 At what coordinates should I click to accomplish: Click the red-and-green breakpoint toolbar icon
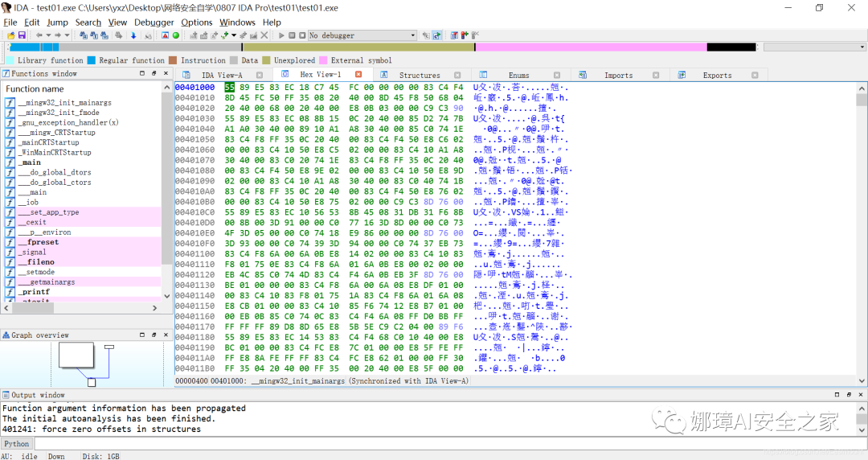click(465, 35)
